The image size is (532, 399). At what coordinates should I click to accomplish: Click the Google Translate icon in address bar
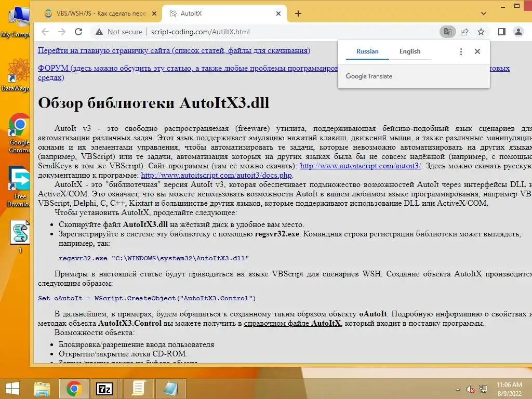tap(447, 32)
